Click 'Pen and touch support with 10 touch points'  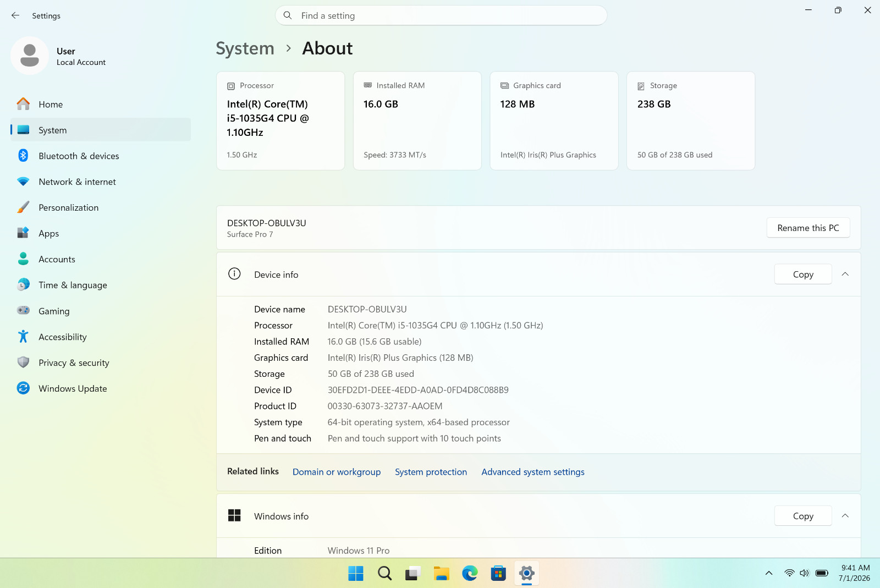(x=414, y=438)
